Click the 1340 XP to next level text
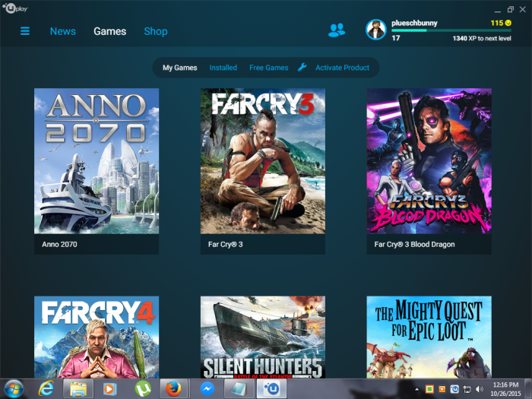532x399 pixels. coord(482,38)
